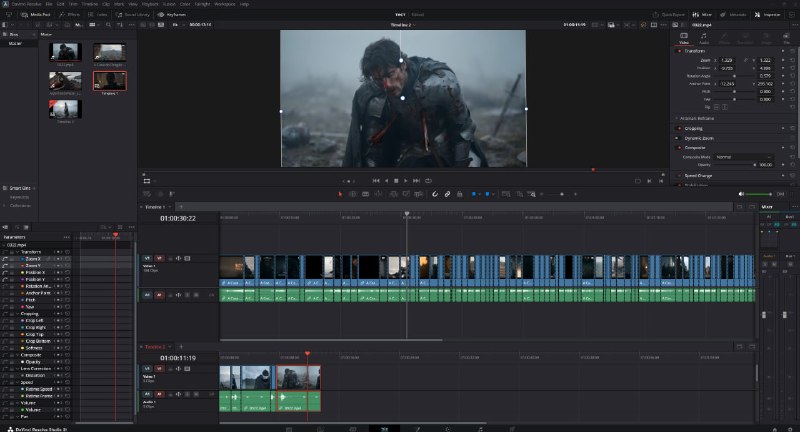
Task: Click Quick Export button
Action: (669, 15)
